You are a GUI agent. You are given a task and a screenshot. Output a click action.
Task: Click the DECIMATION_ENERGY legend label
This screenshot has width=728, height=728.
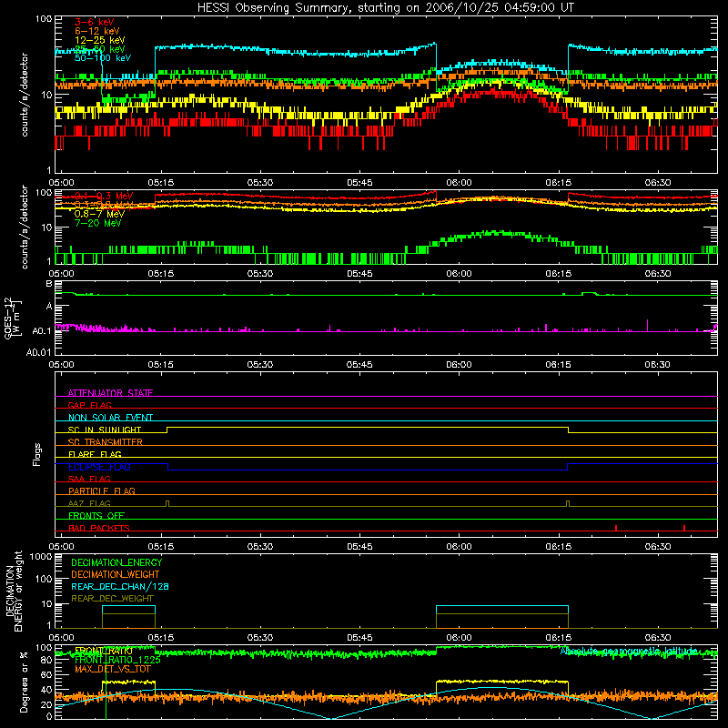116,562
